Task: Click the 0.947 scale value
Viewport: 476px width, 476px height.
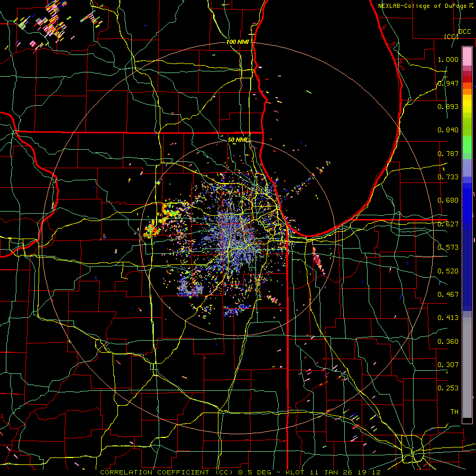Action: click(448, 83)
